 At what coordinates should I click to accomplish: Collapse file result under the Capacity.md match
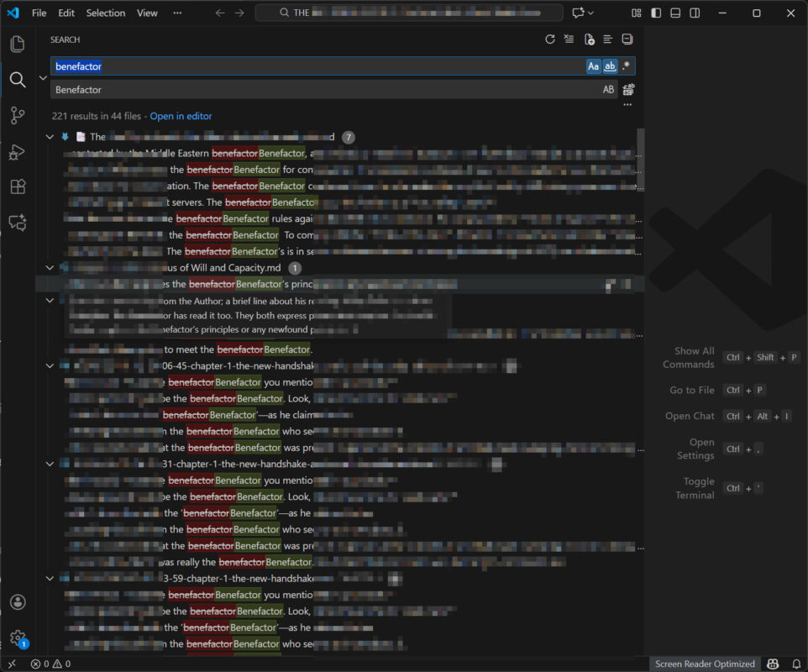[x=50, y=301]
